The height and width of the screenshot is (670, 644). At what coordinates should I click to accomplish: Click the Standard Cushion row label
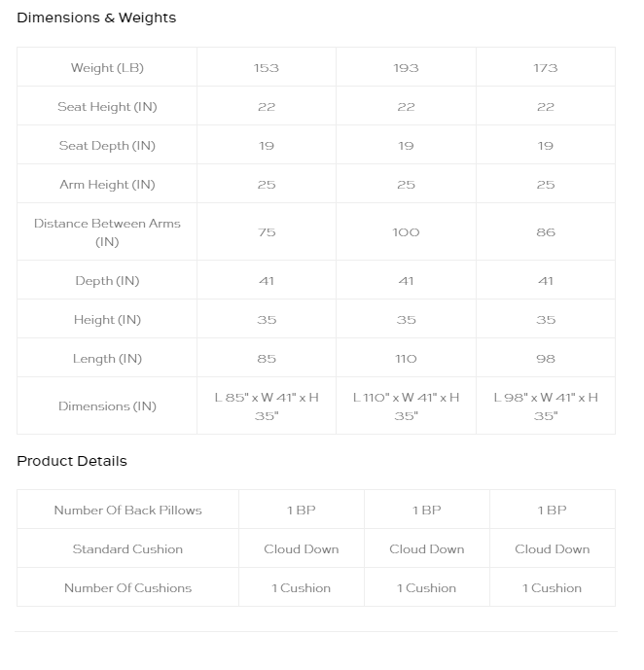coord(127,549)
